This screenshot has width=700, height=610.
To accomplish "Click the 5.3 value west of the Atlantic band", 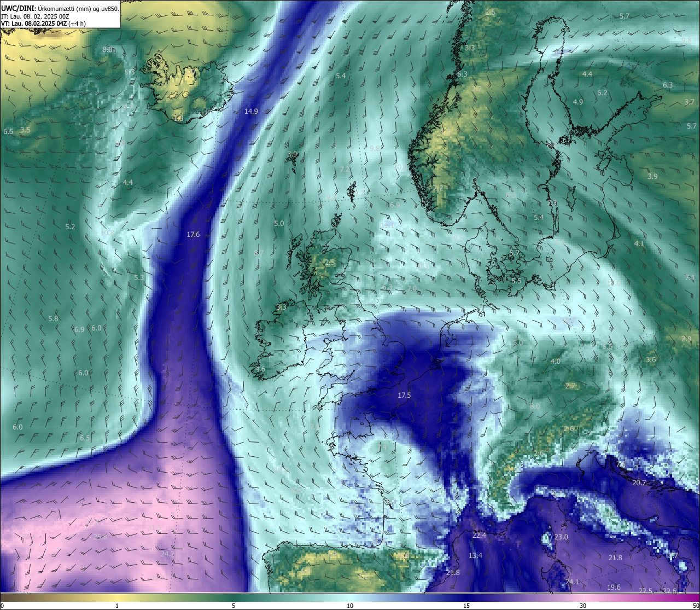I will pos(139,277).
